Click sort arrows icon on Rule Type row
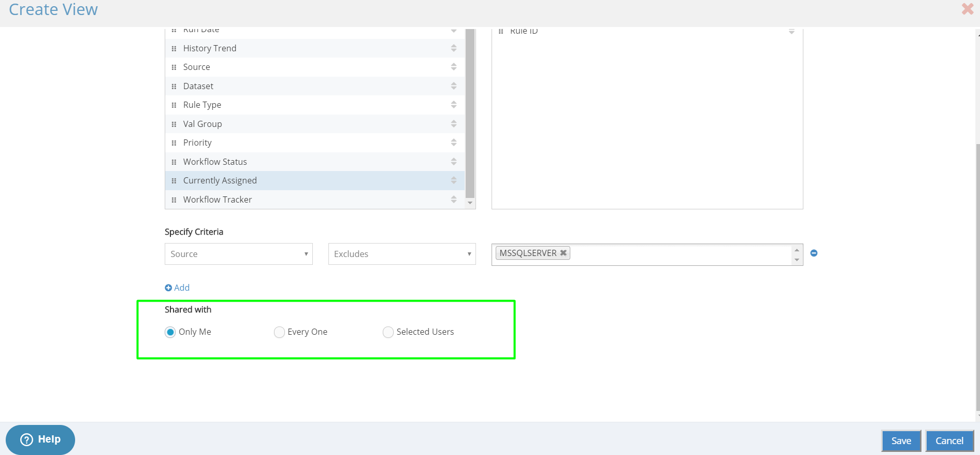The image size is (980, 455). 454,105
